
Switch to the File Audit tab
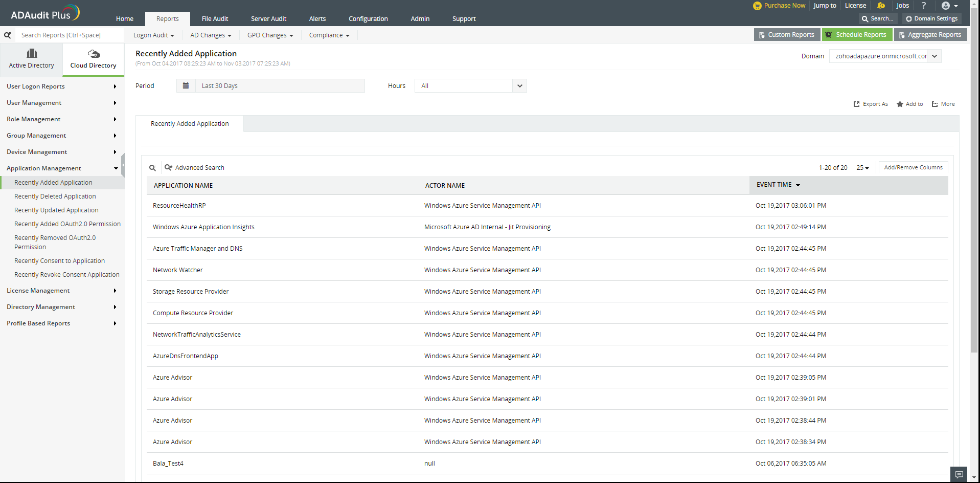(x=215, y=19)
